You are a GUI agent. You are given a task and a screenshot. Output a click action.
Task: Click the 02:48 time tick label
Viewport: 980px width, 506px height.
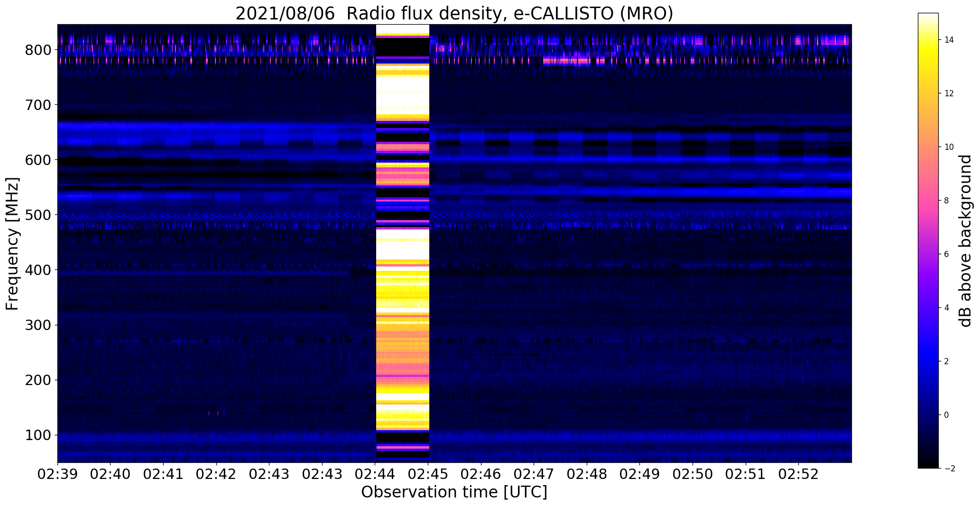pyautogui.click(x=587, y=474)
